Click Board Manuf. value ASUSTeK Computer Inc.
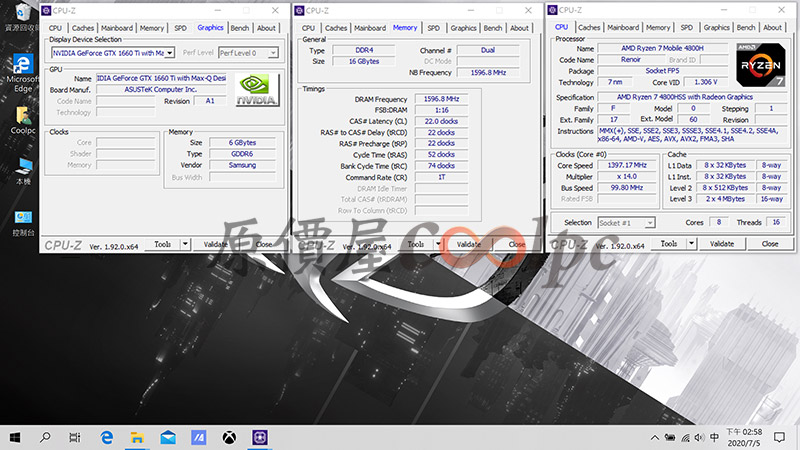 [161, 89]
